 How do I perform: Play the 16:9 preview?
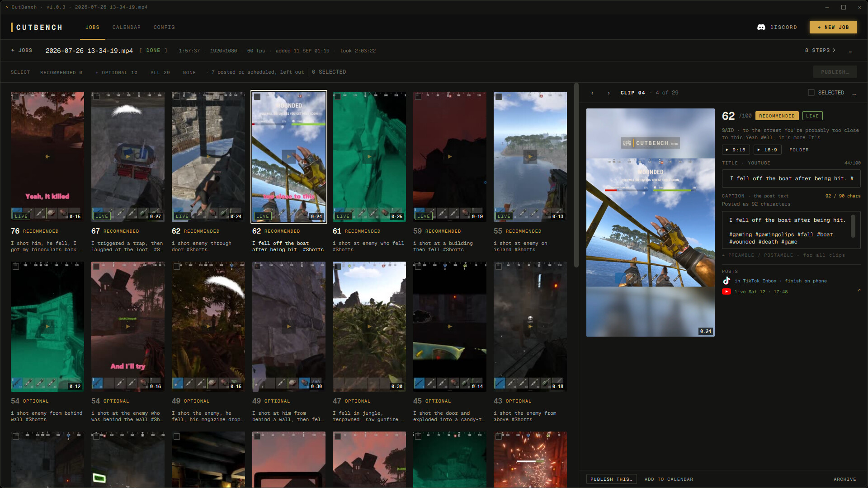tap(767, 150)
